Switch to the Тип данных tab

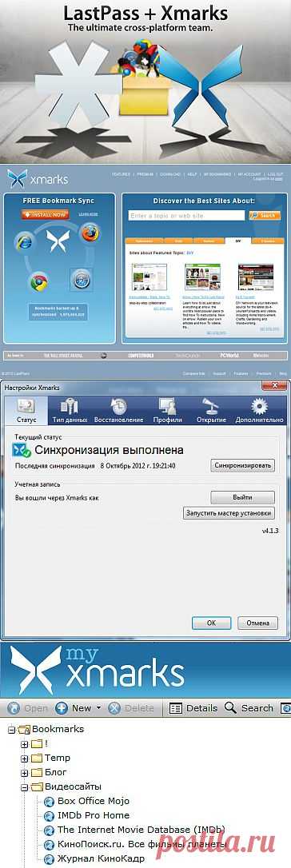[70, 410]
